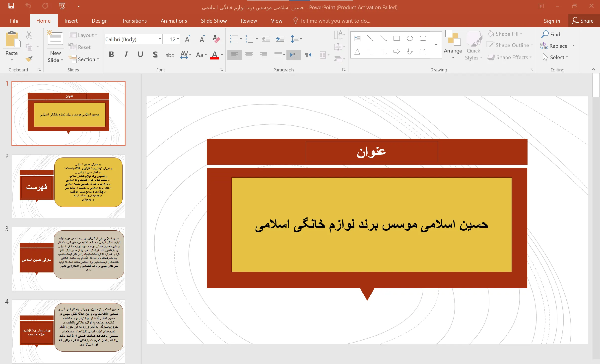600x364 pixels.
Task: Open the File menu
Action: pyautogui.click(x=14, y=21)
